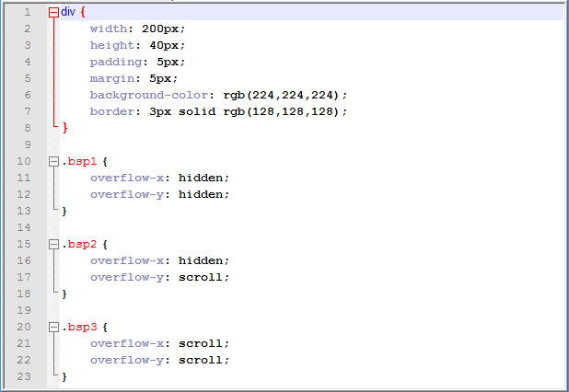Viewport: 569px width, 392px height.
Task: Place cursor on 'height' property
Action: [x=112, y=45]
